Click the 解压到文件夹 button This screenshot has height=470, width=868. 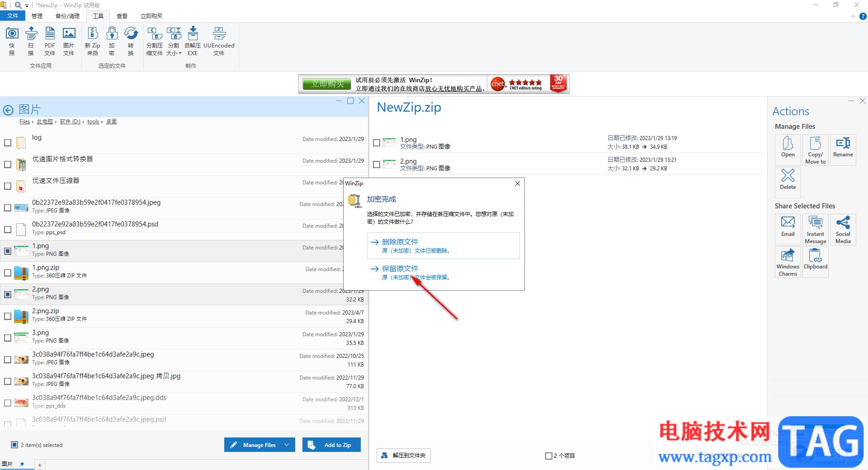(x=404, y=456)
